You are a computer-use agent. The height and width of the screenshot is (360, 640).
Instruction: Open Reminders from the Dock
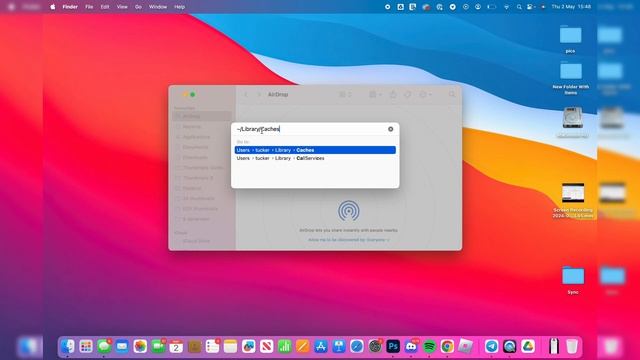click(212, 347)
